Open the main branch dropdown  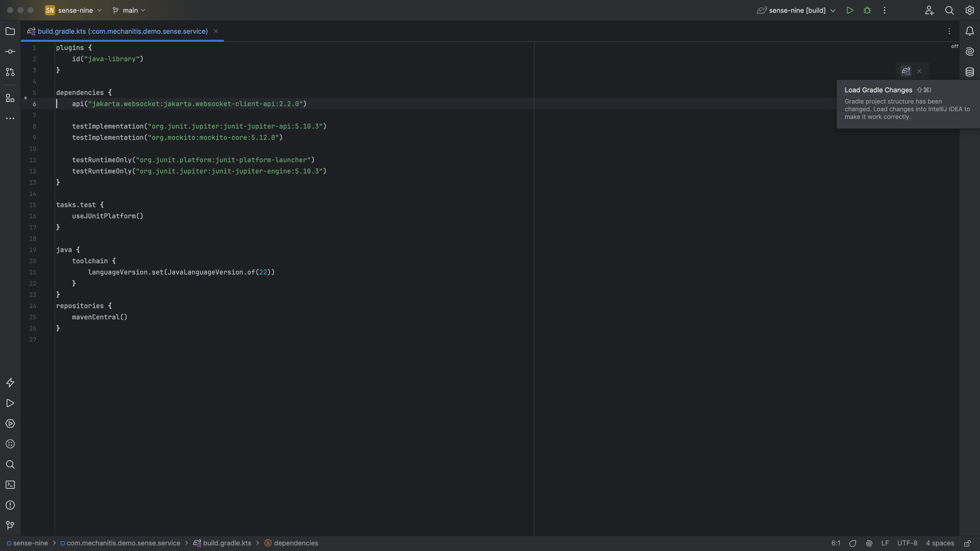tap(129, 10)
